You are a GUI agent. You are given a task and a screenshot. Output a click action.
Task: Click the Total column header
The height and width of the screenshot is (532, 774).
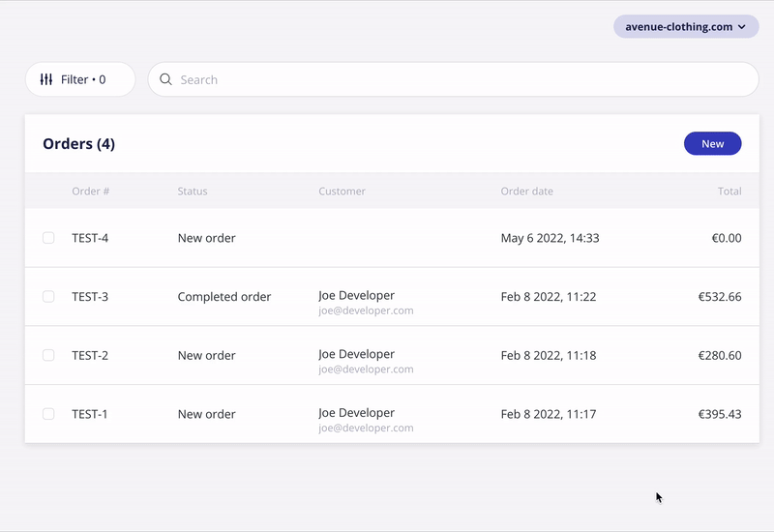pos(729,191)
